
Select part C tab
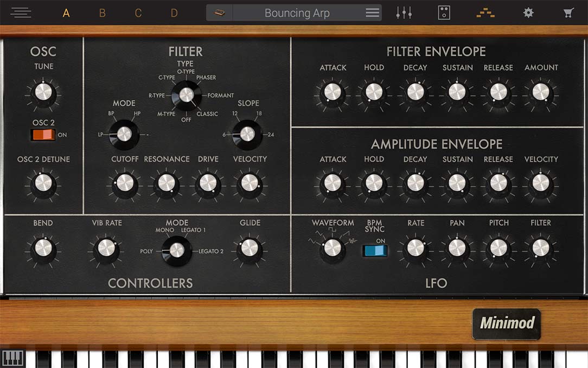click(138, 13)
